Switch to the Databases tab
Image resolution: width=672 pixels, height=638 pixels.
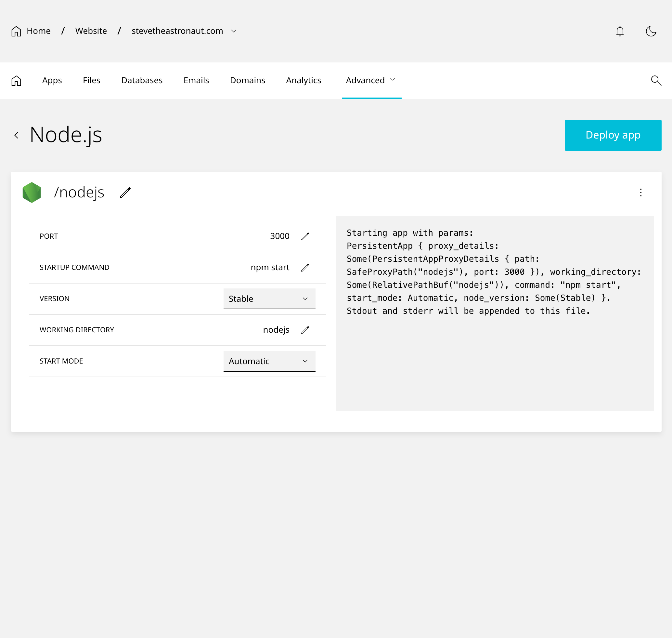[142, 80]
